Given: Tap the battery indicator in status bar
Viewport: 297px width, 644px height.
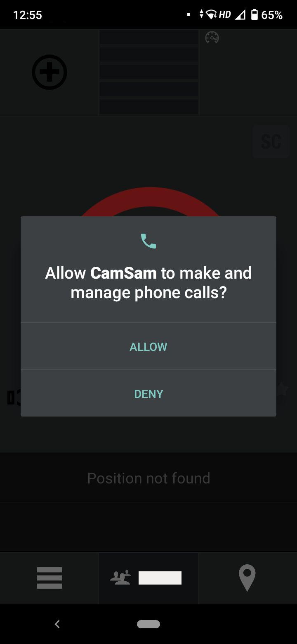Looking at the screenshot, I should pyautogui.click(x=255, y=15).
